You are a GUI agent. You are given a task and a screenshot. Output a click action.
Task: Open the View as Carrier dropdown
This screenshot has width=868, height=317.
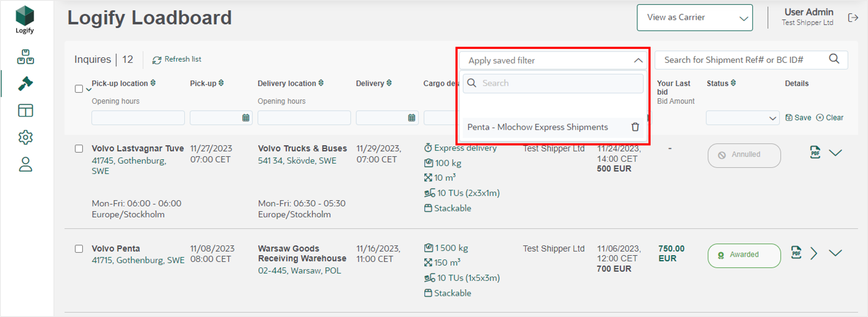[x=695, y=17]
